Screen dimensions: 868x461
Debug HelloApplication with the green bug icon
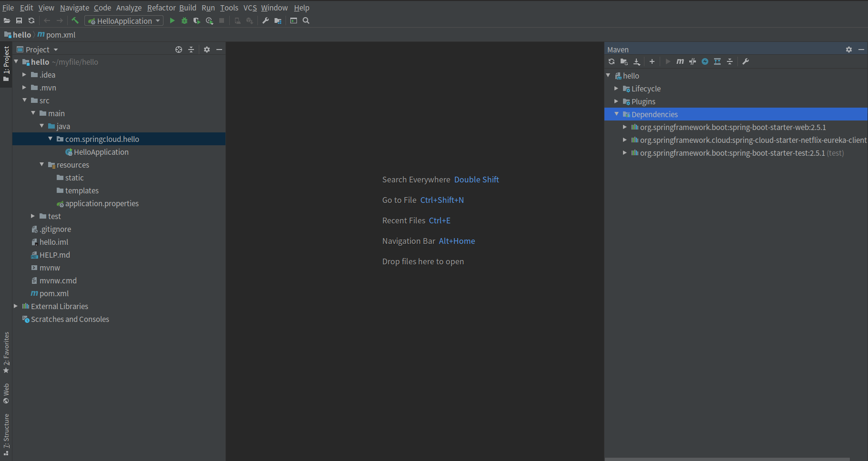click(184, 21)
